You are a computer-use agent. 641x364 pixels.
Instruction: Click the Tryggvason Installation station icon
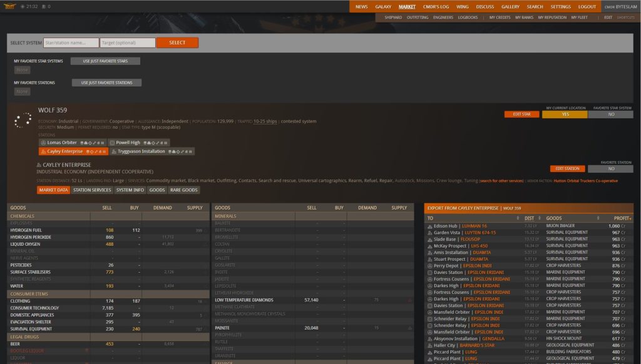114,151
